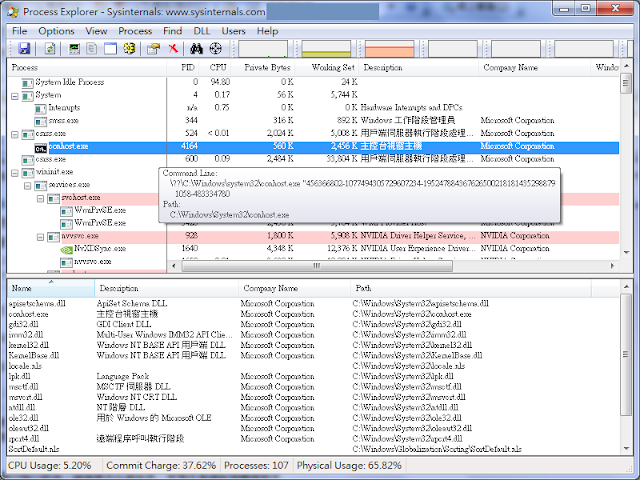Collapse the nvvsvc.exe PID 928 node
This screenshot has height=480, width=640.
[40, 237]
